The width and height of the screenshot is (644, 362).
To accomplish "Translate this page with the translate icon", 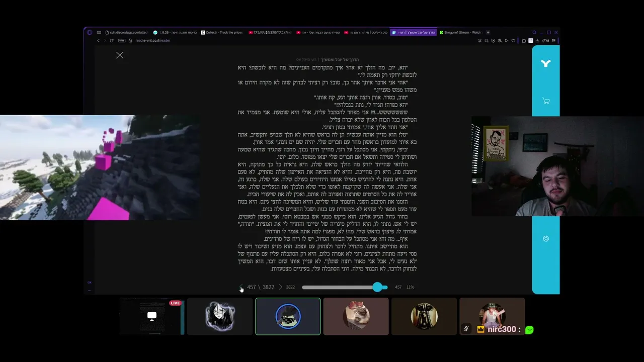I will pos(500,40).
